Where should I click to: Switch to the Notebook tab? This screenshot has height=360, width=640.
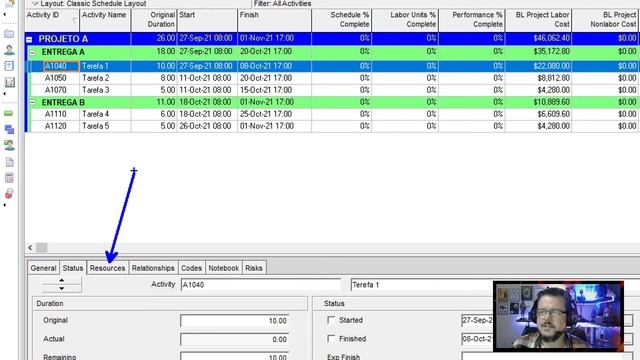(224, 268)
